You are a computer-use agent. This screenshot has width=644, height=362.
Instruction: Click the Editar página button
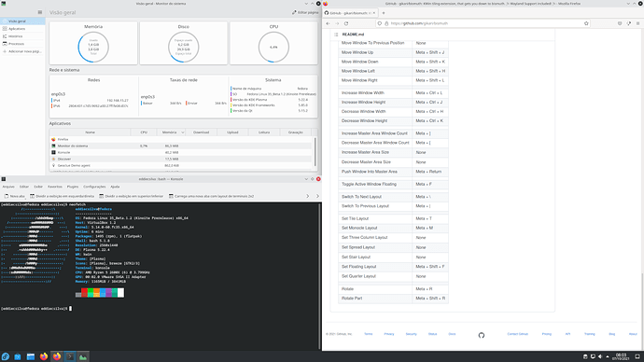coord(305,12)
